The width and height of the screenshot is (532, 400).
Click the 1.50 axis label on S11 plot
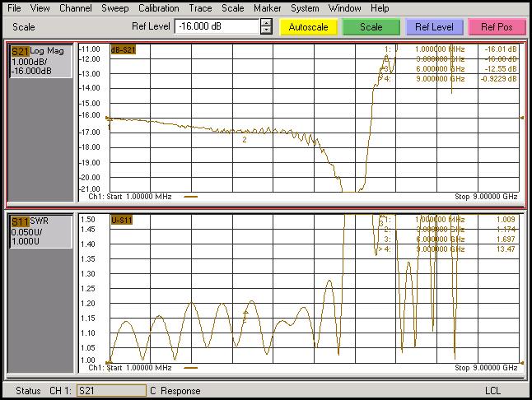(x=88, y=219)
